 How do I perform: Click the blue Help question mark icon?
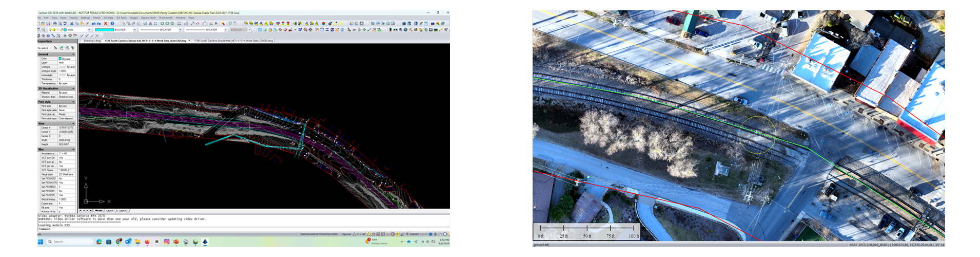tap(112, 24)
